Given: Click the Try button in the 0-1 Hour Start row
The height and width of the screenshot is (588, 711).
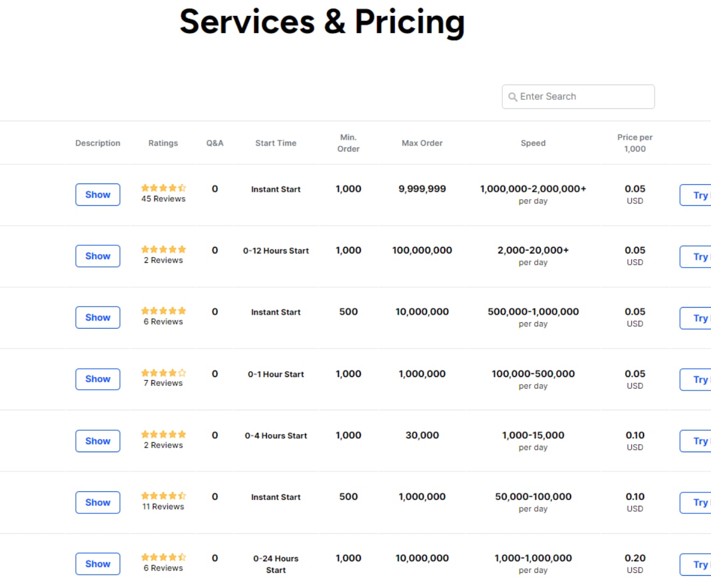Looking at the screenshot, I should pos(695,379).
